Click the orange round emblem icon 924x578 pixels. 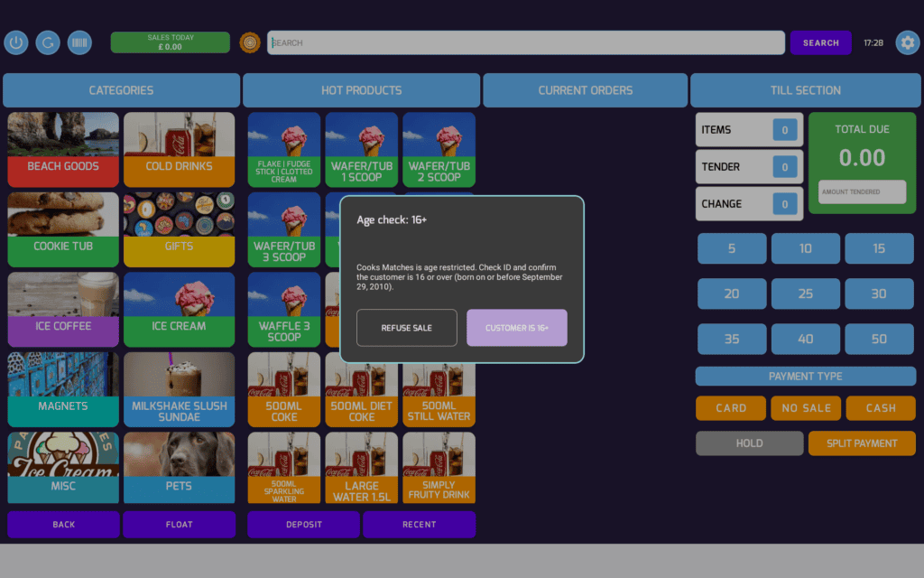(x=250, y=42)
